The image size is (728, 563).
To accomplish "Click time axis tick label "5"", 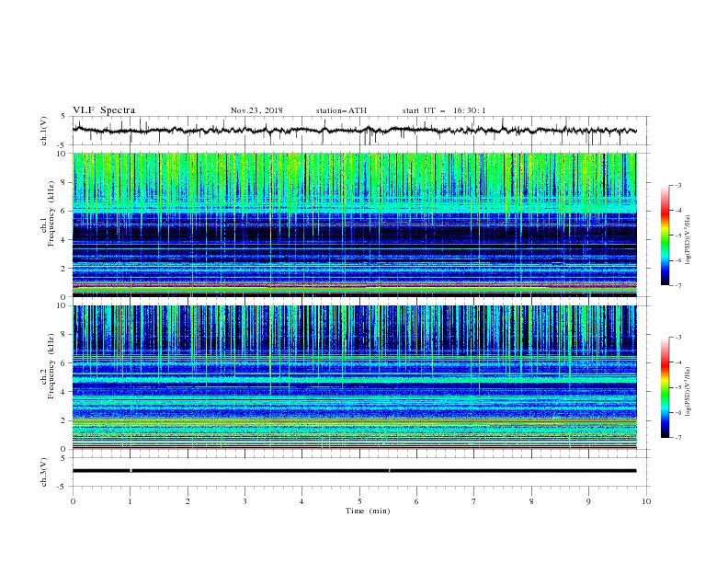I will point(359,501).
